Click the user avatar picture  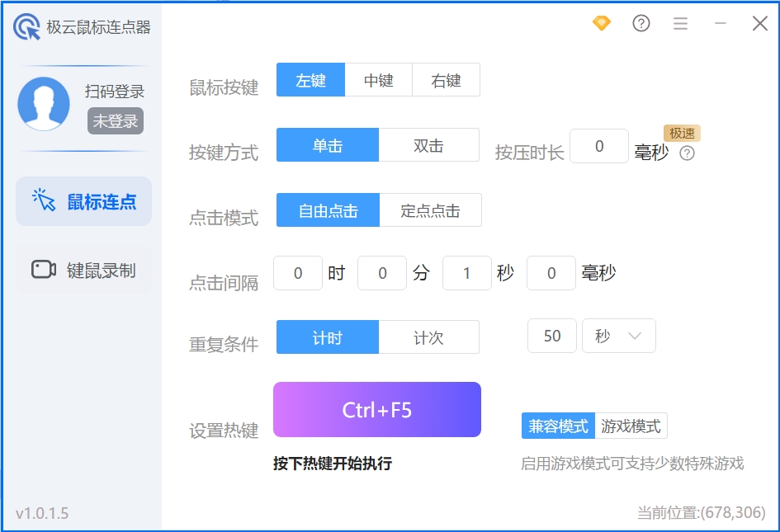click(x=44, y=103)
